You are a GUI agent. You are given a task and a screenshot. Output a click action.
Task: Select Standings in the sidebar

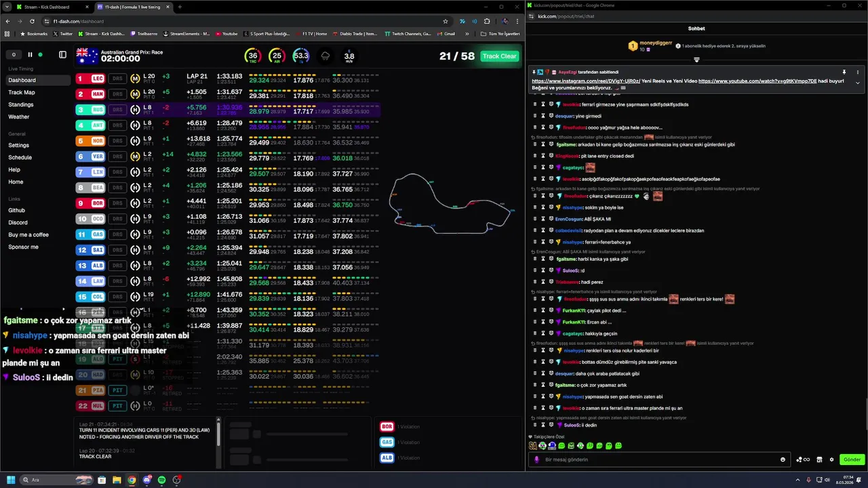click(21, 104)
